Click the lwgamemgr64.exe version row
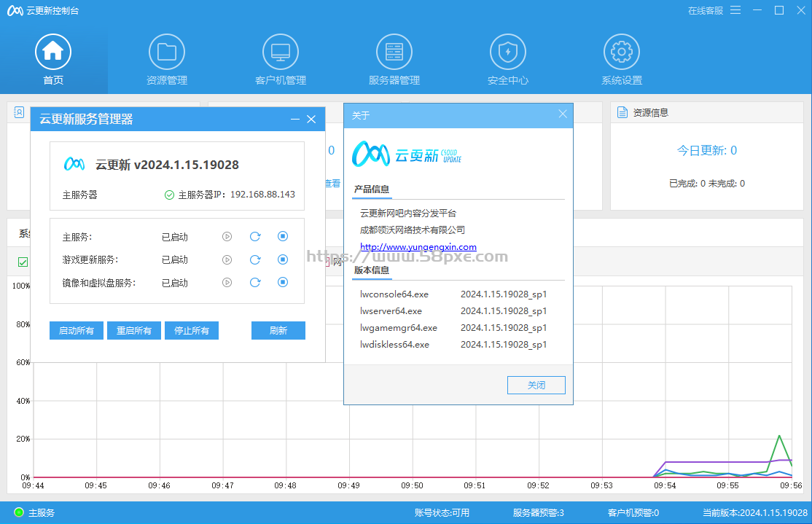The image size is (812, 524). click(453, 328)
